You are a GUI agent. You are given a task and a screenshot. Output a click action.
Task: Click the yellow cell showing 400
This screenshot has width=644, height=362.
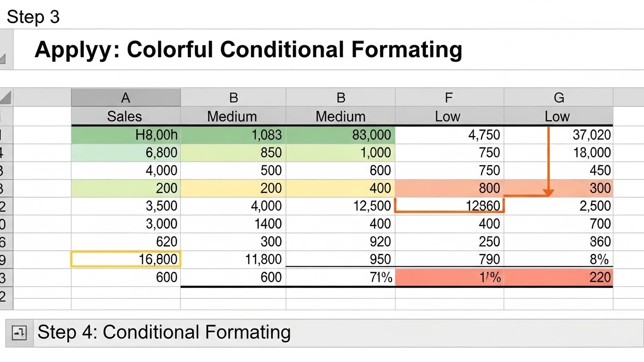coord(340,188)
